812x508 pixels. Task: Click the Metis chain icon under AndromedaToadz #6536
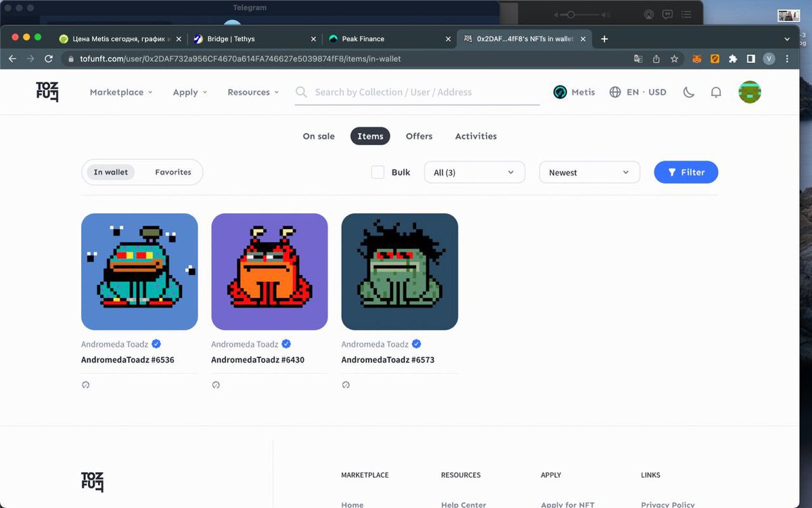86,385
